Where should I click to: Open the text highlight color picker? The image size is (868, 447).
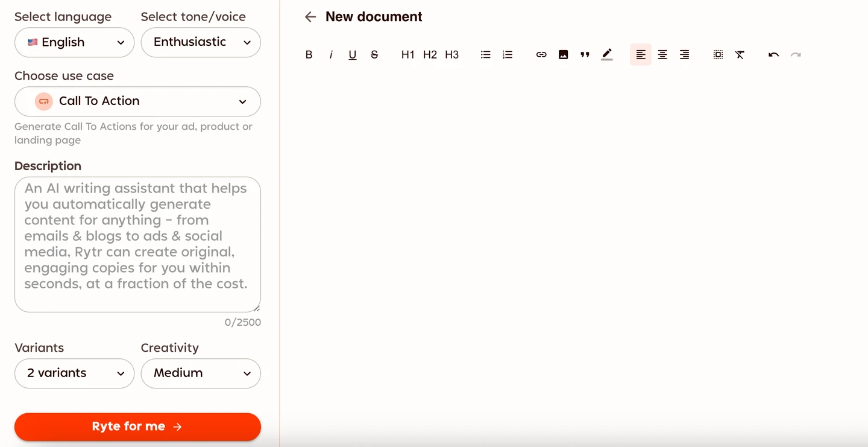pyautogui.click(x=607, y=55)
